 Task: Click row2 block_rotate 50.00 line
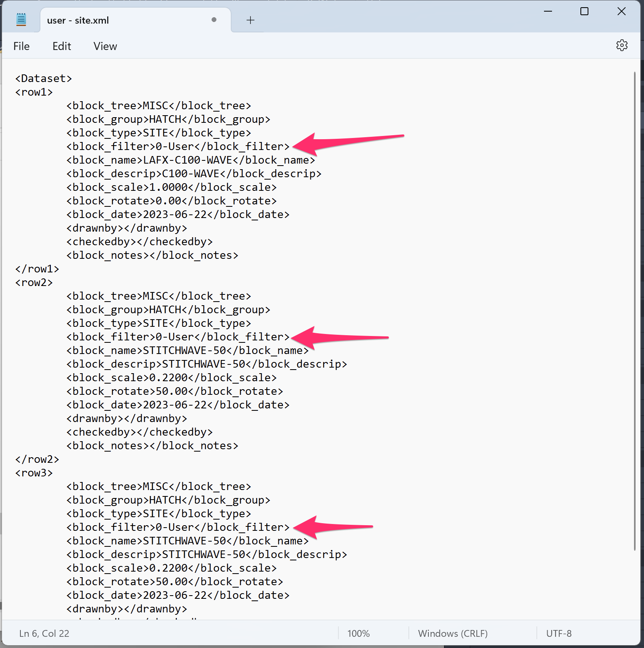[175, 391]
